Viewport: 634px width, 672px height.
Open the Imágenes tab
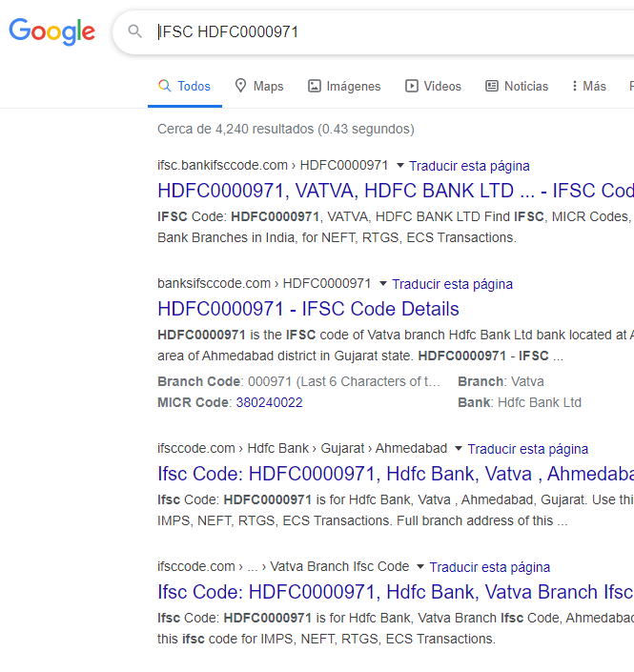point(344,86)
